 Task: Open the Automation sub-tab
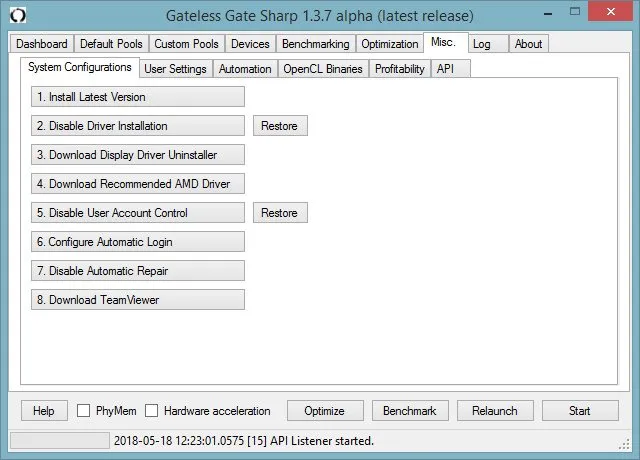[x=245, y=69]
